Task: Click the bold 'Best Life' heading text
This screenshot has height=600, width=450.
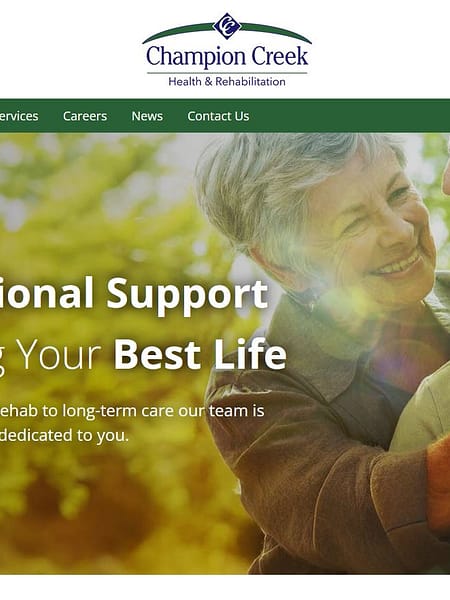Action: point(200,354)
